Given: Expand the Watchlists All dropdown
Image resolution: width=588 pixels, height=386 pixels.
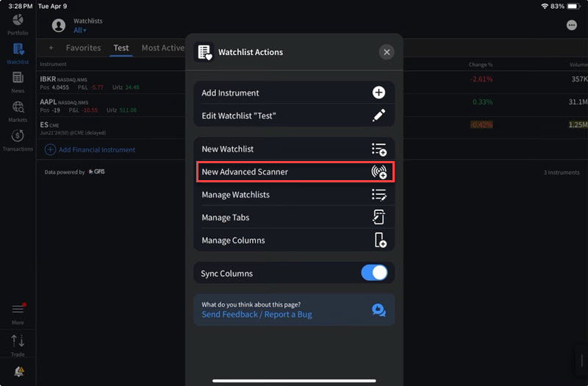Looking at the screenshot, I should tap(79, 30).
